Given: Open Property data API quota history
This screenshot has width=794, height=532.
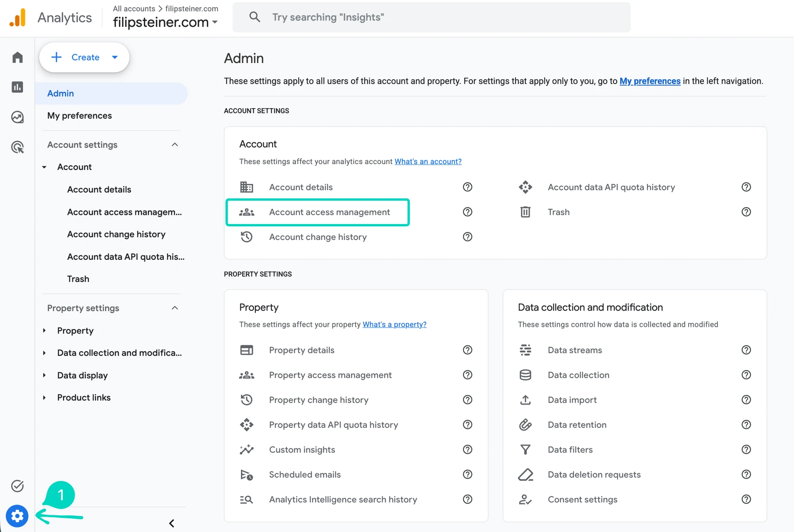Looking at the screenshot, I should 333,425.
